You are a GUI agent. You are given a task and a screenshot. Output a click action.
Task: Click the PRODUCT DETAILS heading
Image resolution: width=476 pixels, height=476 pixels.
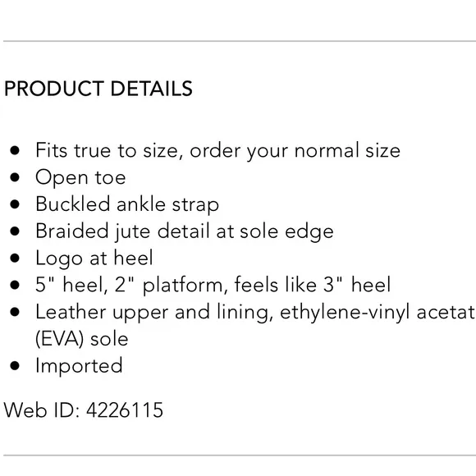tap(98, 89)
